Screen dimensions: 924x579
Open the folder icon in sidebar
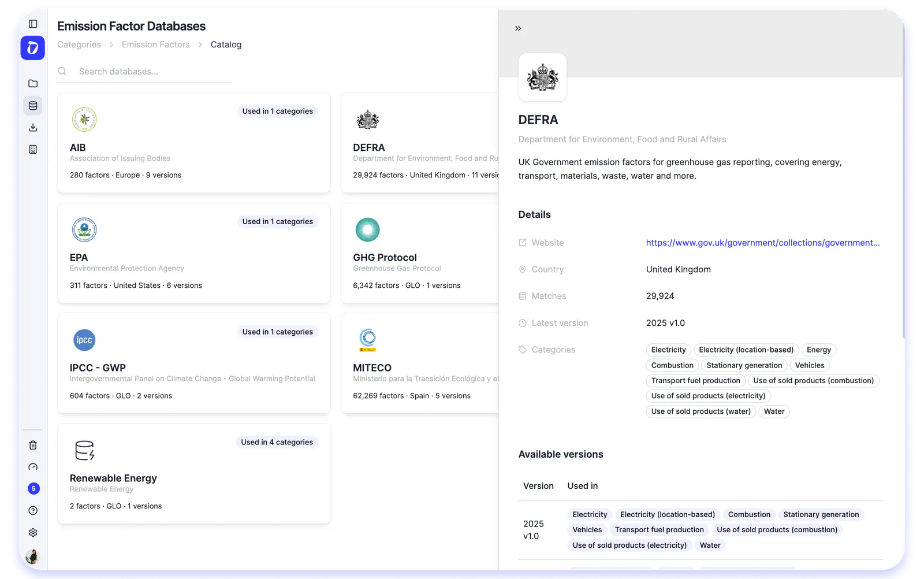coord(33,84)
